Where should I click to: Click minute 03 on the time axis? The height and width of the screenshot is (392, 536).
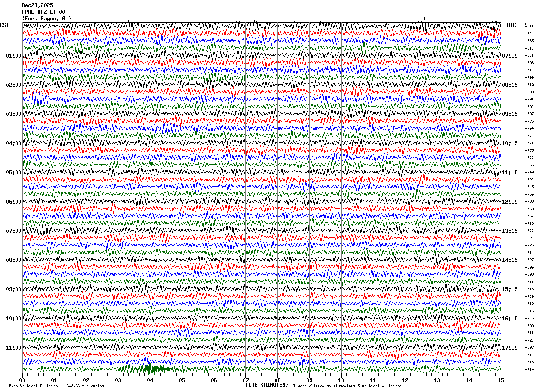[x=118, y=380]
